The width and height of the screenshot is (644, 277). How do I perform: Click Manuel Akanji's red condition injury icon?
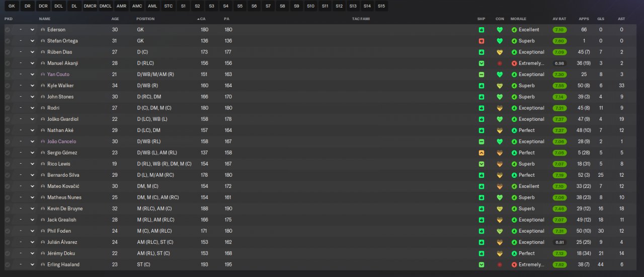(x=500, y=63)
